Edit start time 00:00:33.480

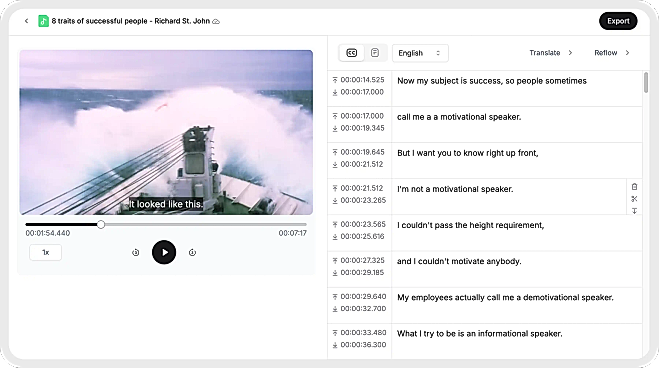[x=363, y=333]
